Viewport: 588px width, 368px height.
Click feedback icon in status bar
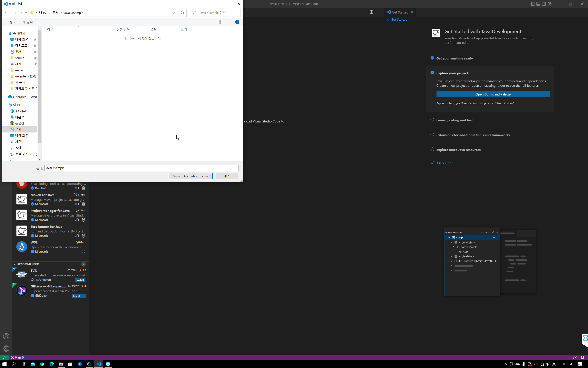coord(575,357)
